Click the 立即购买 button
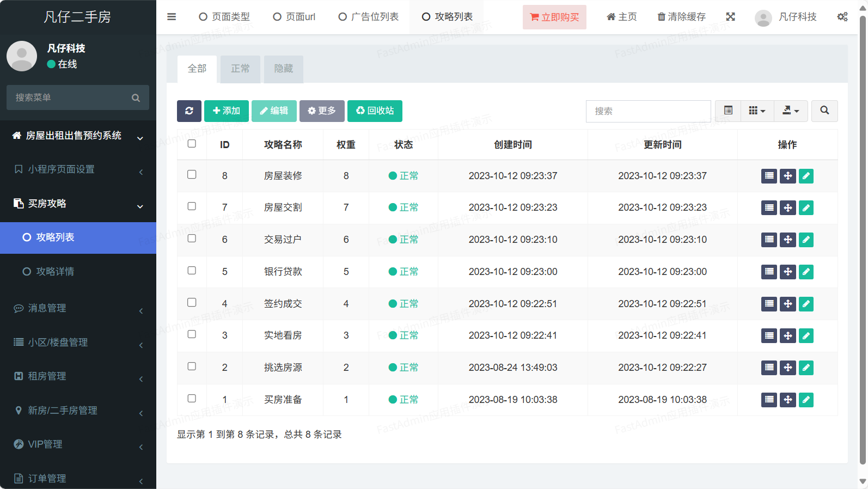Viewport: 868px width, 489px height. (554, 17)
